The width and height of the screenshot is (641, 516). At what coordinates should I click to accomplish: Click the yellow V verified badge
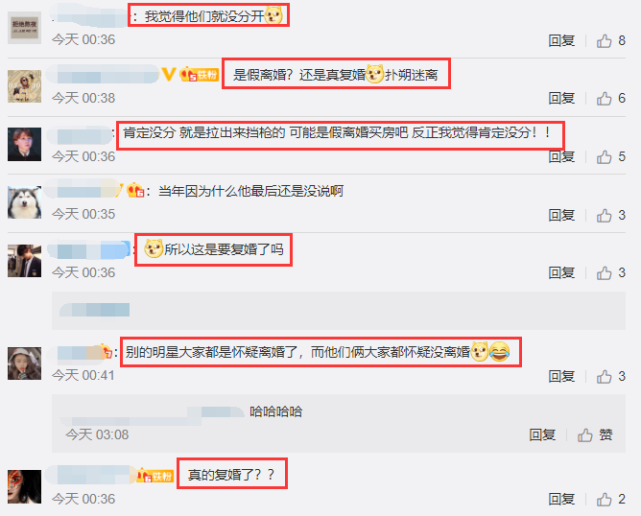tap(168, 74)
